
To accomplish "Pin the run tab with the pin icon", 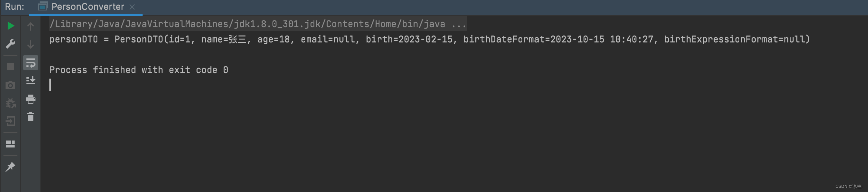I will tap(10, 167).
